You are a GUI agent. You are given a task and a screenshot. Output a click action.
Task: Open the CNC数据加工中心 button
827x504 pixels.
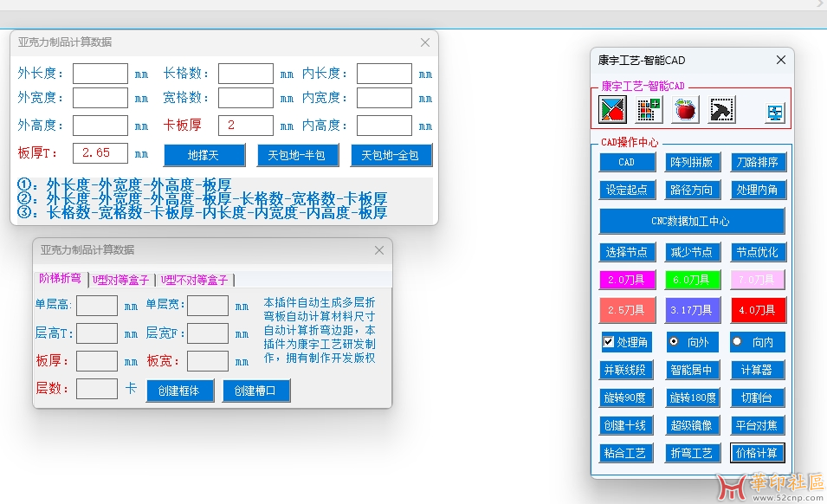(x=692, y=222)
